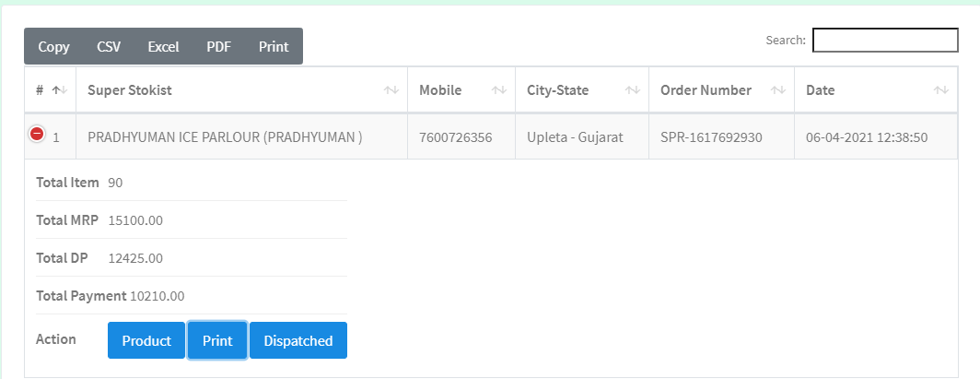The width and height of the screenshot is (980, 379).
Task: Sort by Mobile column arrows
Action: pyautogui.click(x=499, y=90)
